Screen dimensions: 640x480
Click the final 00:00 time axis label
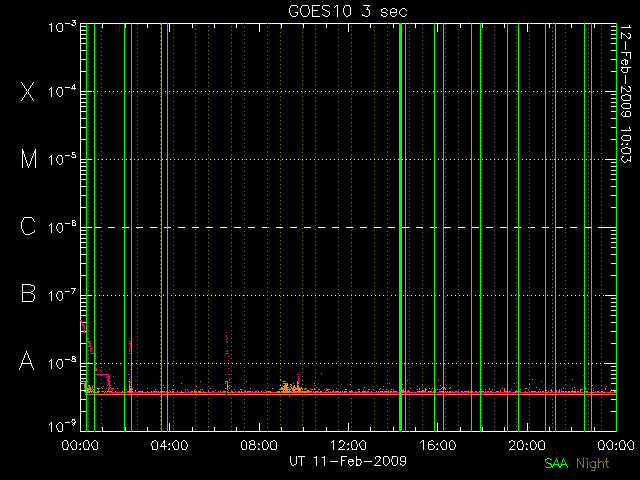point(616,445)
